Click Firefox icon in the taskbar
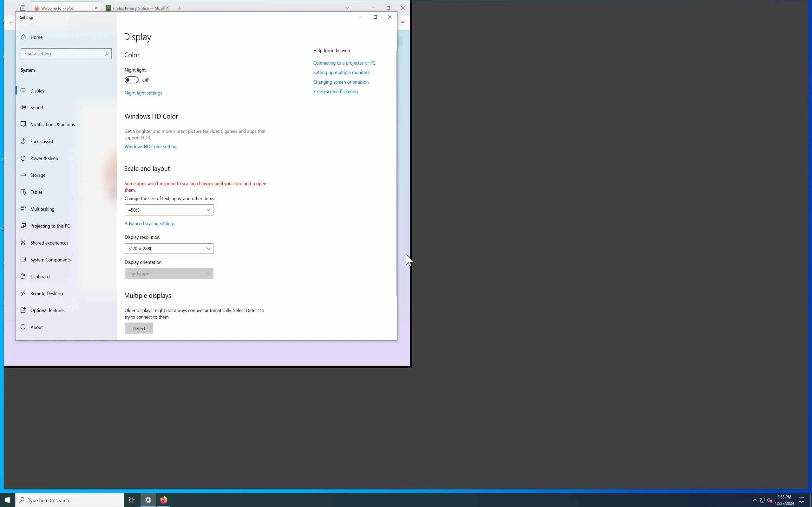812x507 pixels. pos(164,500)
